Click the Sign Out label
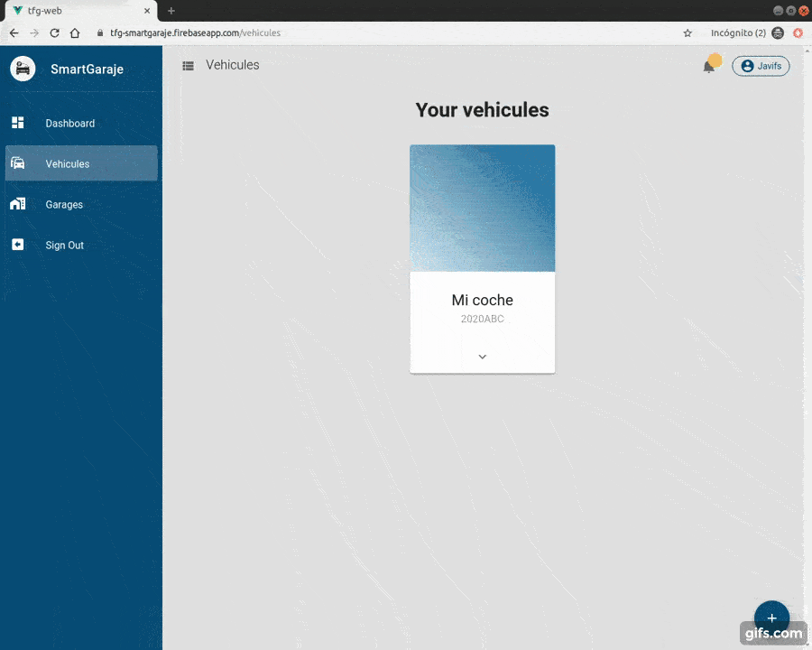Screen dimensions: 812x650 click(65, 246)
